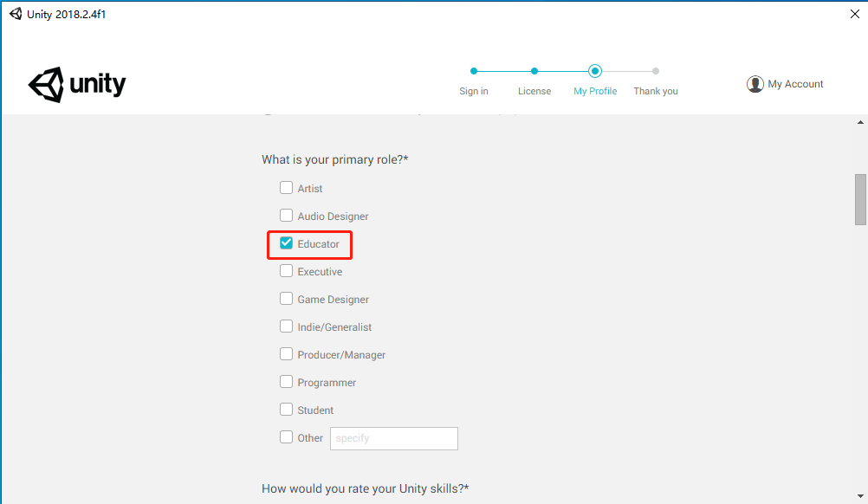Click the Thank you step dot
868x504 pixels.
coord(656,71)
